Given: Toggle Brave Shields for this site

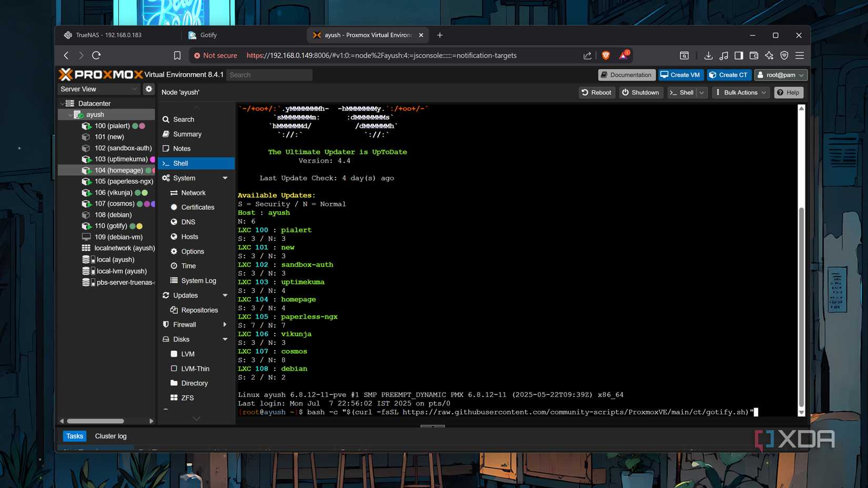Looking at the screenshot, I should (606, 55).
